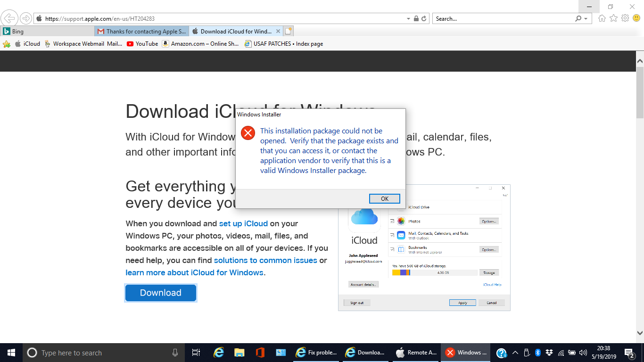Show hidden system tray icons

(515, 353)
